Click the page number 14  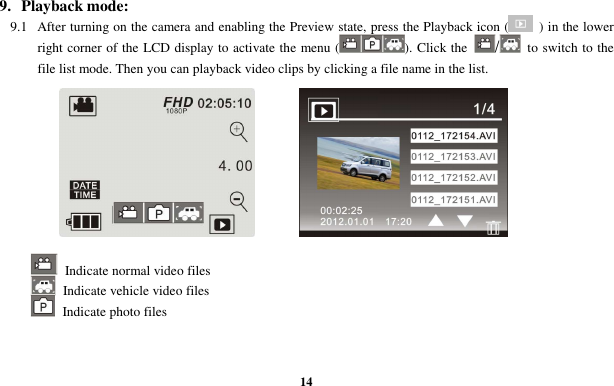(x=306, y=381)
